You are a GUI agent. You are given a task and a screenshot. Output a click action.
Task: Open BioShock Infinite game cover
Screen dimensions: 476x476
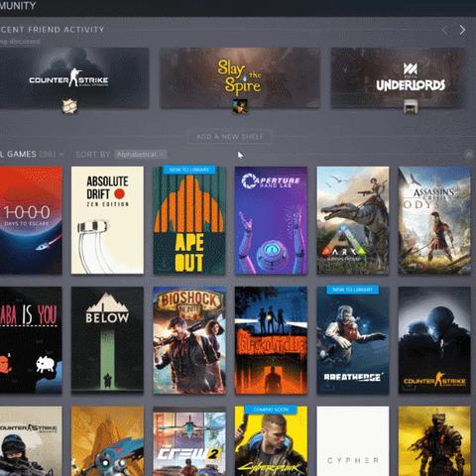point(189,340)
